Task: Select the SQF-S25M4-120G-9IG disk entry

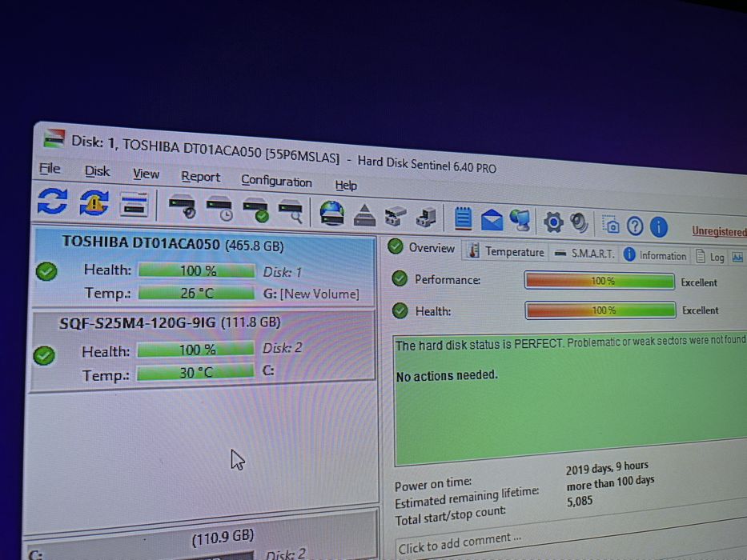Action: tap(202, 350)
